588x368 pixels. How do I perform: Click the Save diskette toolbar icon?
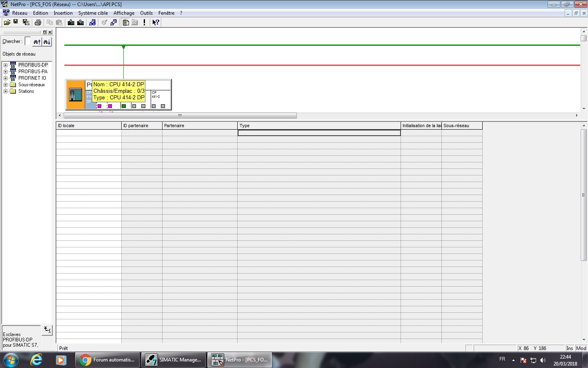(x=16, y=22)
